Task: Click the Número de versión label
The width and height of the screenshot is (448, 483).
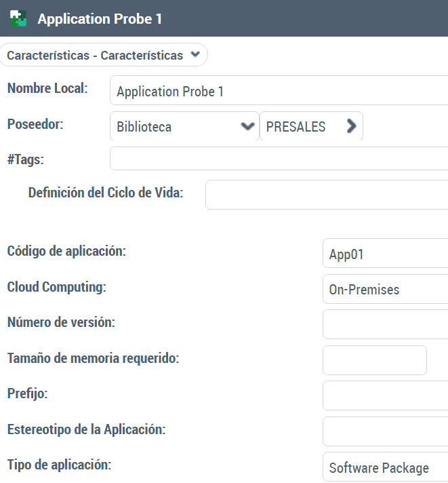Action: (61, 322)
